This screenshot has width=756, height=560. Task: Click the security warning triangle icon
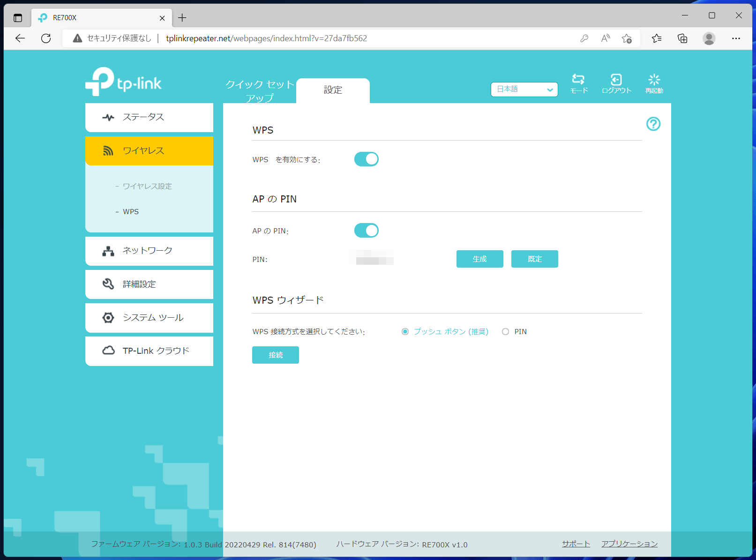coord(78,38)
